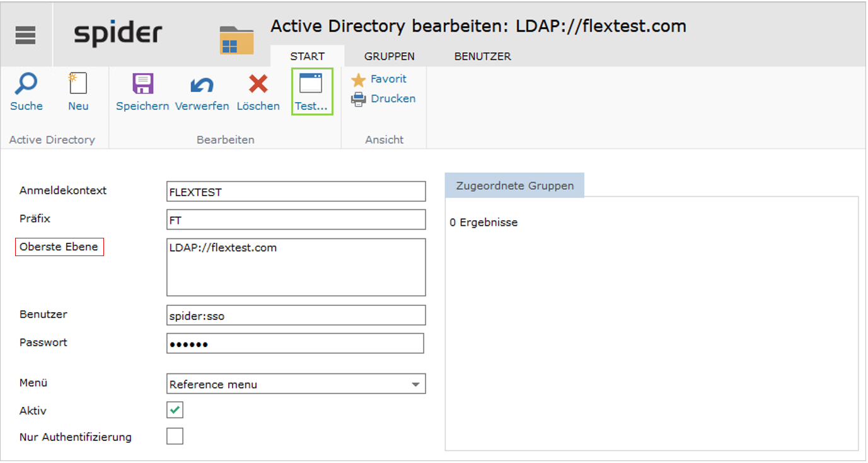Click the 'Aktiv' label
This screenshot has width=868, height=463.
[33, 411]
